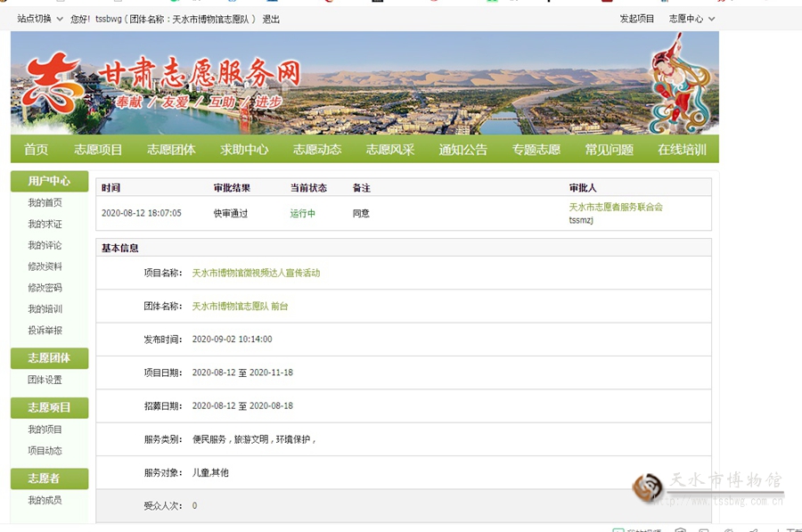Screen dimensions: 802x532
Task: Click the 退出 logout link
Action: pos(271,20)
